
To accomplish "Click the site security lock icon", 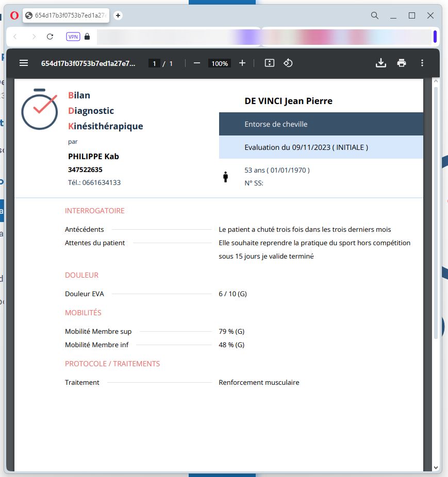I will (87, 37).
